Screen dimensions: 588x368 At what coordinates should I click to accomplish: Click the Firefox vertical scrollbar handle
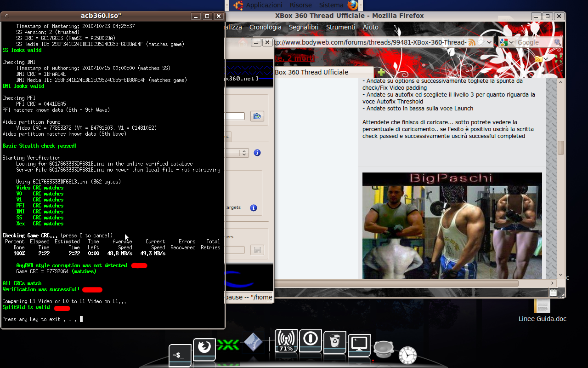click(x=561, y=148)
